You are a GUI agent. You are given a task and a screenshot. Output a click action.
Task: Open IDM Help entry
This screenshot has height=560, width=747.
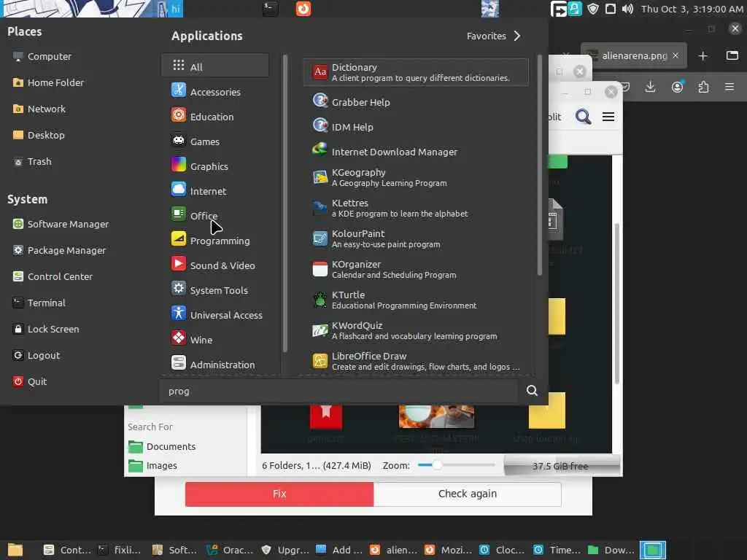(415, 127)
